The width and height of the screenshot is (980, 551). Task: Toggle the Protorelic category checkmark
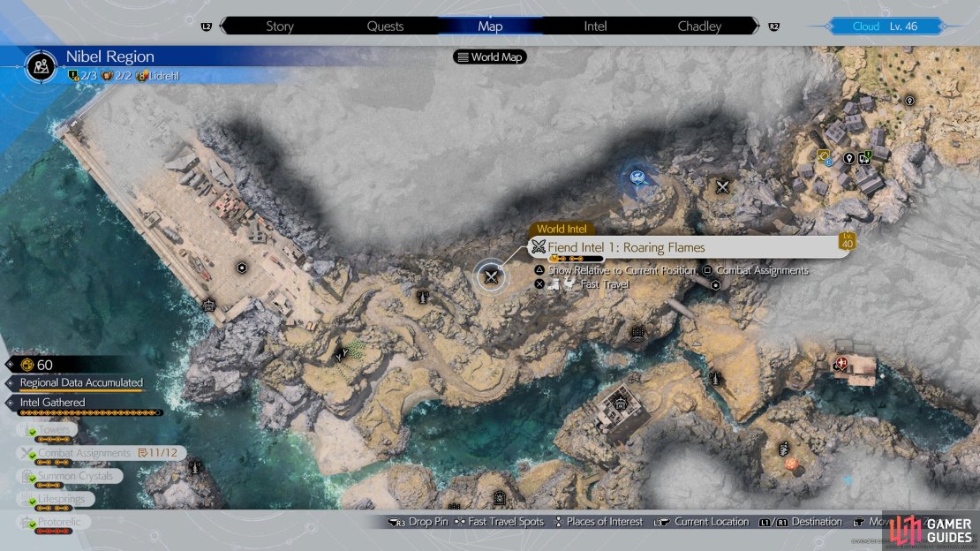[x=33, y=525]
